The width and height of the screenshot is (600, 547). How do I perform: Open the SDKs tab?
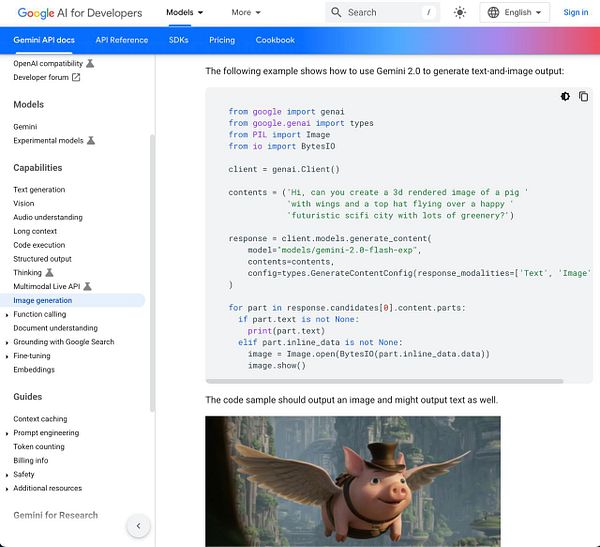pos(179,40)
